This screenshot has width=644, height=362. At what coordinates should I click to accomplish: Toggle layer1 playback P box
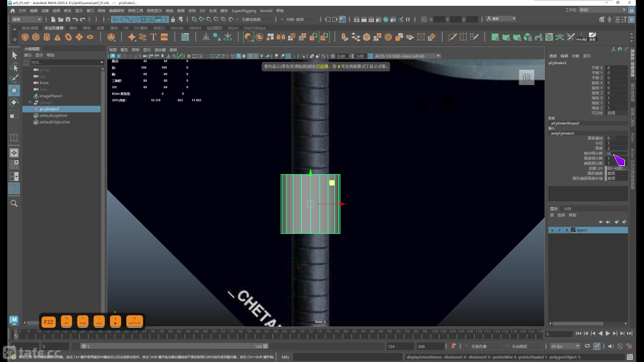(559, 230)
